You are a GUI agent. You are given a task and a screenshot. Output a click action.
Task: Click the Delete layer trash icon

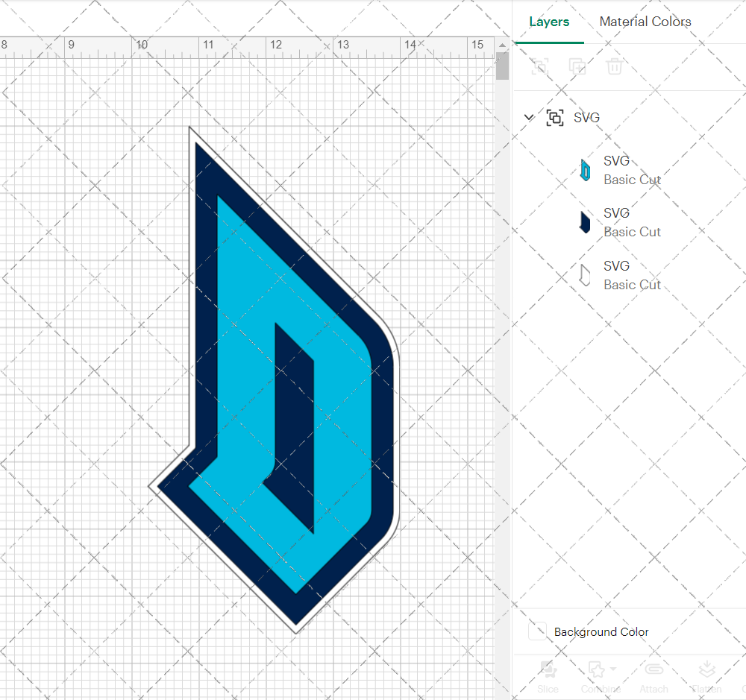tap(614, 66)
